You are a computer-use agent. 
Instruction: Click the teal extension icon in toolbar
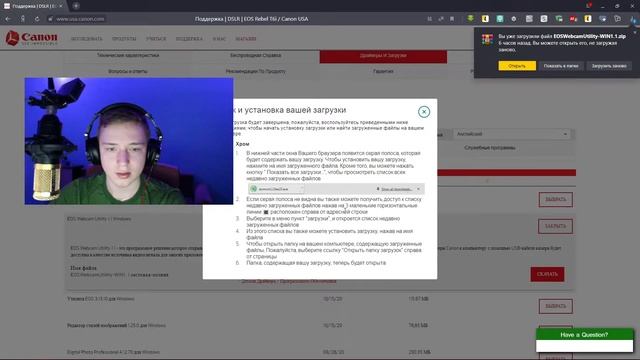(500, 18)
